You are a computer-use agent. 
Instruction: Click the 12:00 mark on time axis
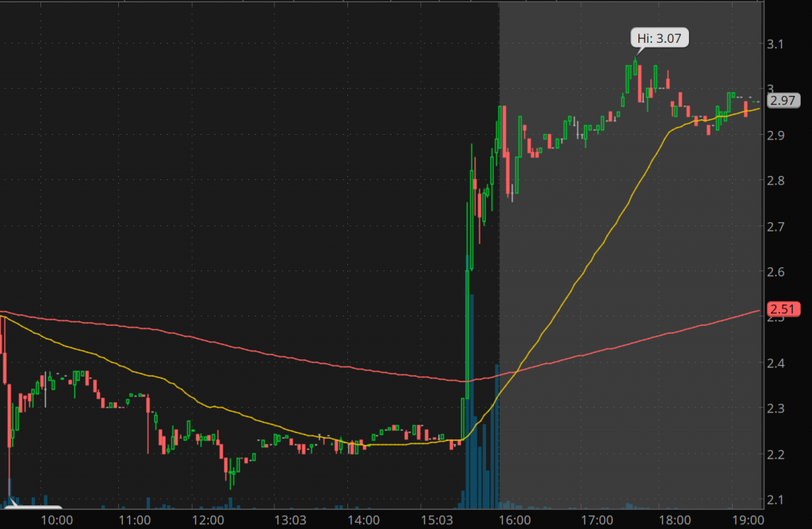coord(207,520)
